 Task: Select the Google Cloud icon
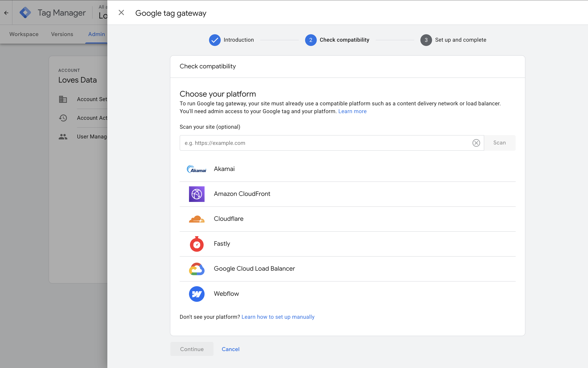197,269
